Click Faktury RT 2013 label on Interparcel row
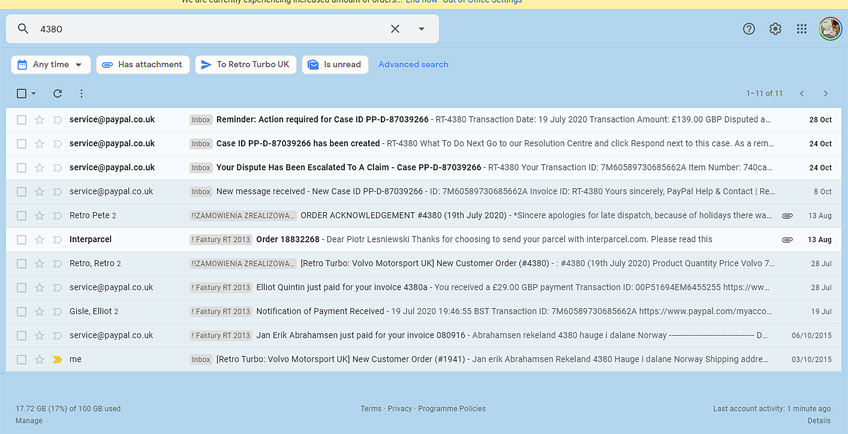This screenshot has width=848, height=434. click(x=221, y=240)
